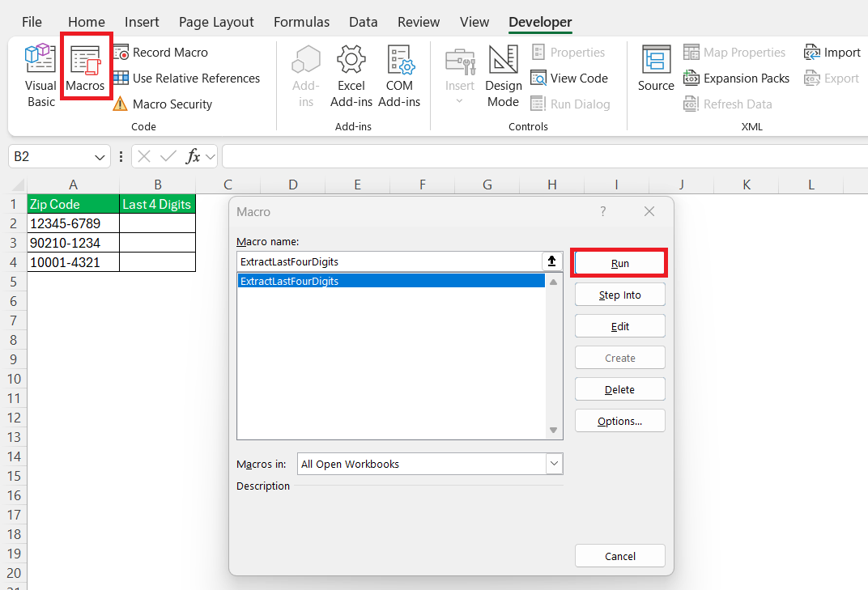Open the Macros dialog from ribbon

pyautogui.click(x=85, y=69)
